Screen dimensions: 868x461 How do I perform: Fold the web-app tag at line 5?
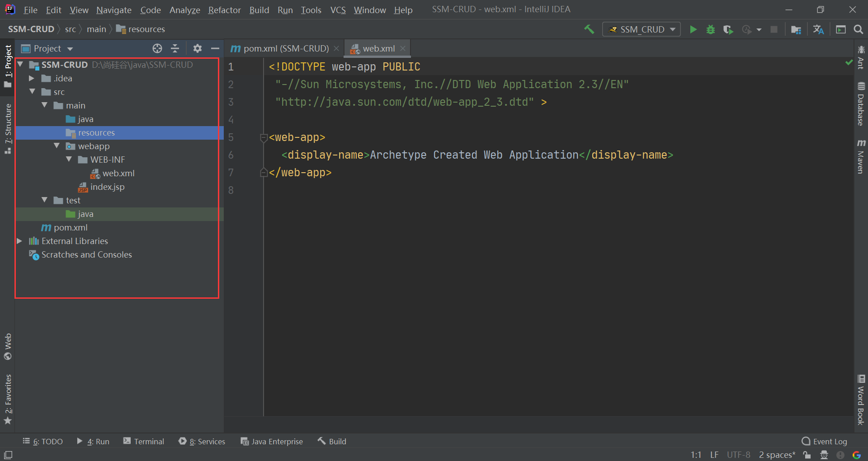coord(264,137)
